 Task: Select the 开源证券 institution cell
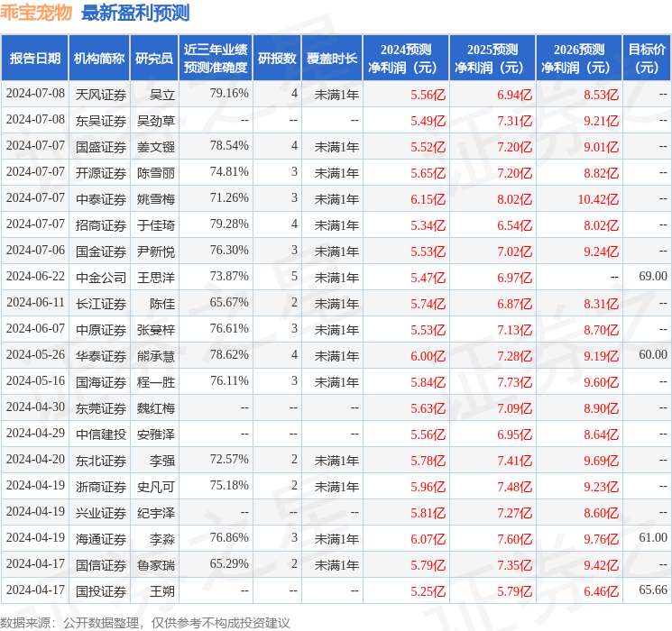click(101, 173)
